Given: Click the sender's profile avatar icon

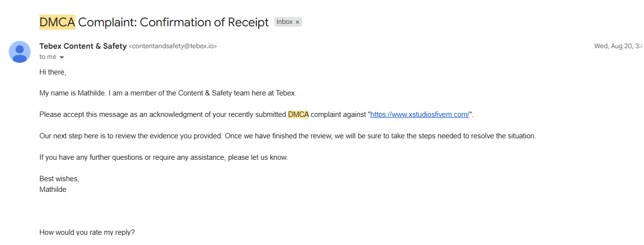Looking at the screenshot, I should tap(20, 52).
